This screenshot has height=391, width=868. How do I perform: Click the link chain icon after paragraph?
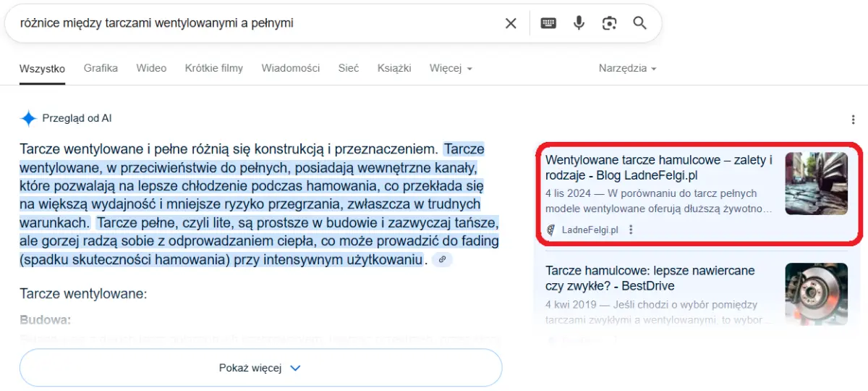pyautogui.click(x=442, y=259)
